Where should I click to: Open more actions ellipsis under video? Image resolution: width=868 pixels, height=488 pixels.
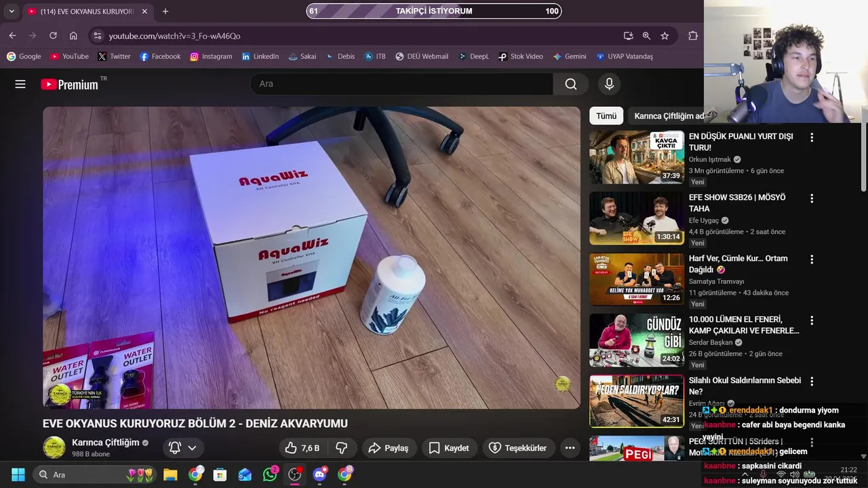(570, 448)
